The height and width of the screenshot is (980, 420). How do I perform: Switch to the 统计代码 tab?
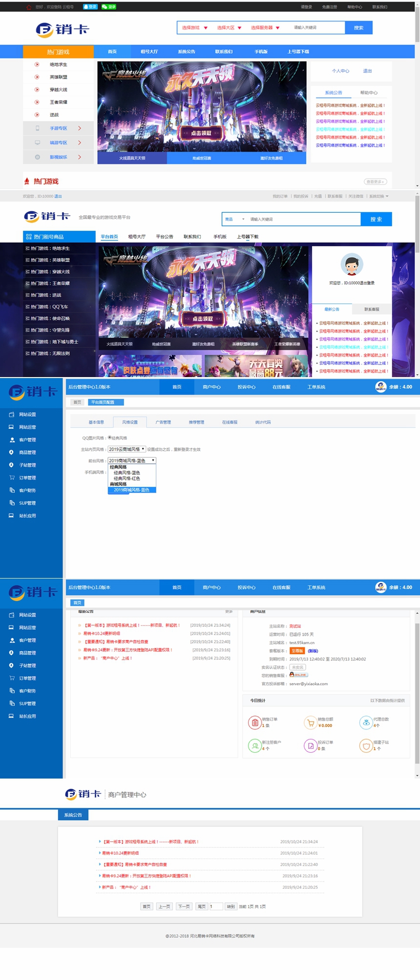(263, 422)
